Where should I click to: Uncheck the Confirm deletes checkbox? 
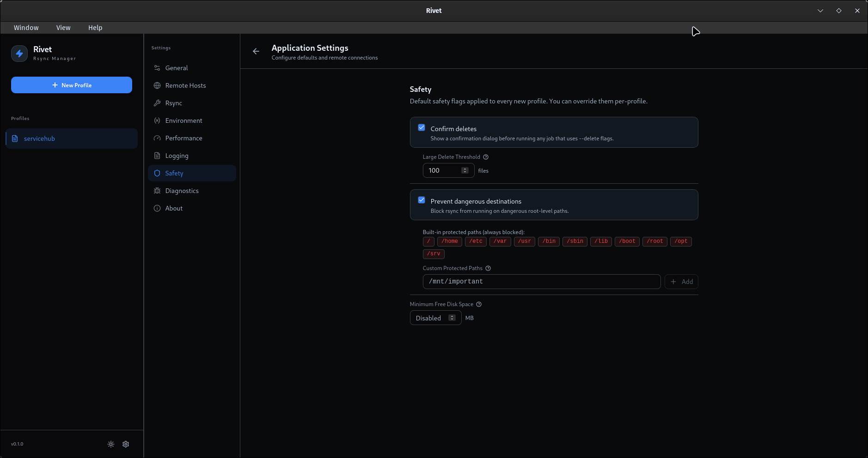coord(422,127)
